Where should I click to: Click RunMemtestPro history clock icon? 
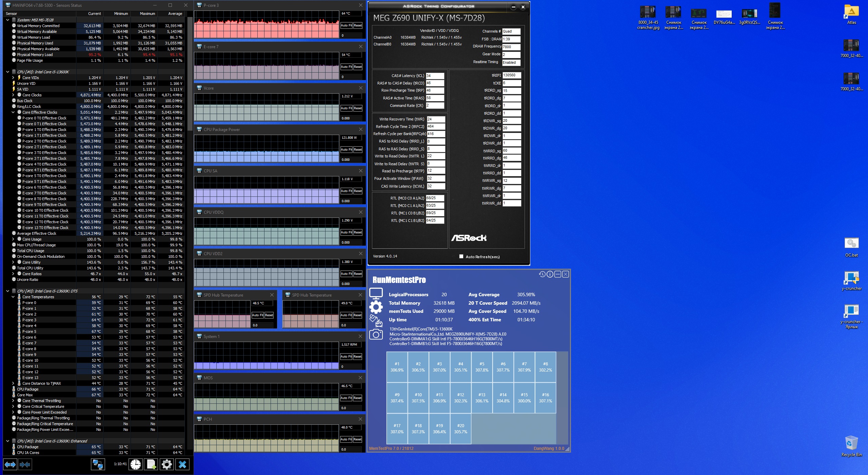[x=542, y=274]
